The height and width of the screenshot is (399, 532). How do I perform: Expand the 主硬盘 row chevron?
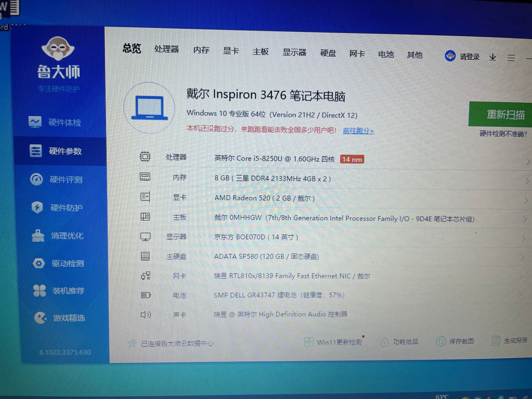[522, 258]
